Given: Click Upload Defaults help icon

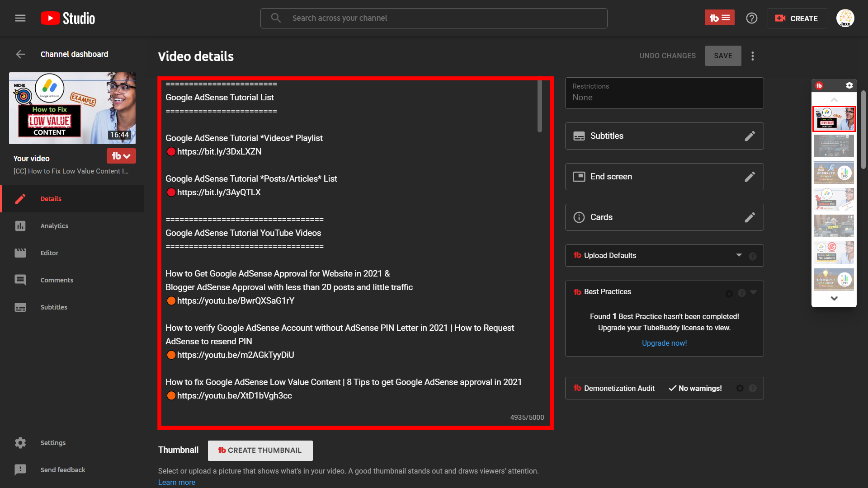Looking at the screenshot, I should pos(753,256).
